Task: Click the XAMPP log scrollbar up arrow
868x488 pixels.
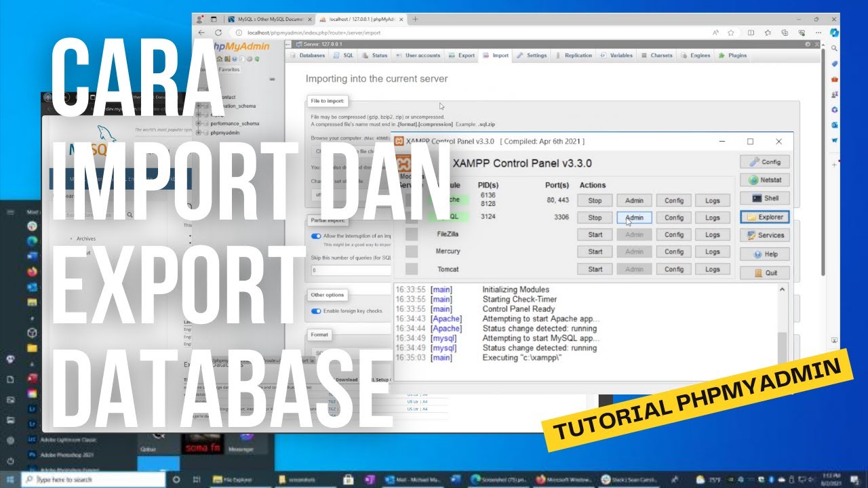Action: pos(783,289)
